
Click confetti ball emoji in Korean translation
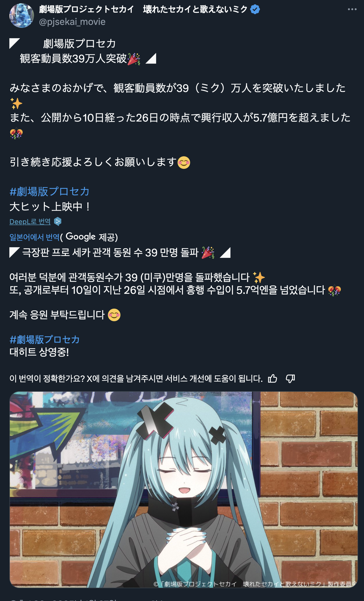334,290
